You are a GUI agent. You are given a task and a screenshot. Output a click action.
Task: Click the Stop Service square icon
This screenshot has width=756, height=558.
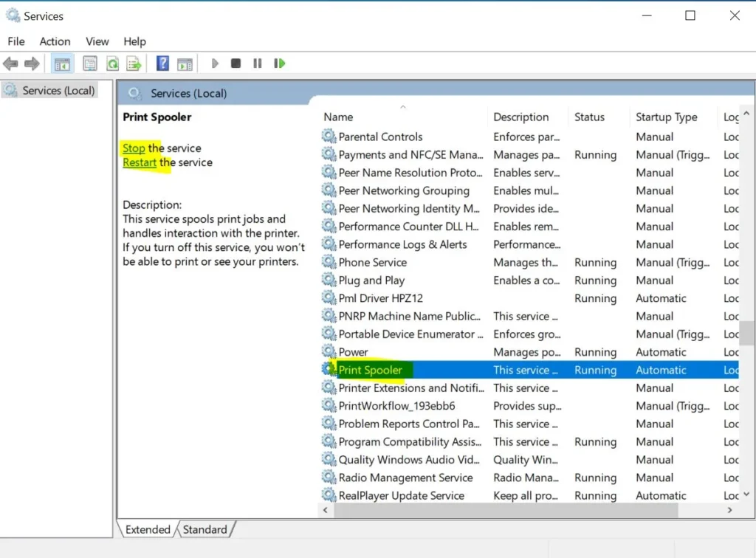(236, 63)
